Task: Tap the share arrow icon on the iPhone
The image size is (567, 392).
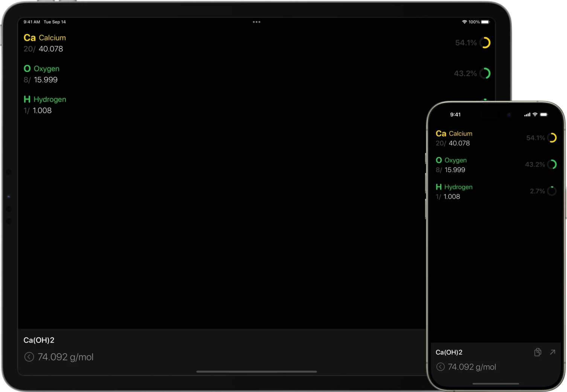Action: (552, 352)
